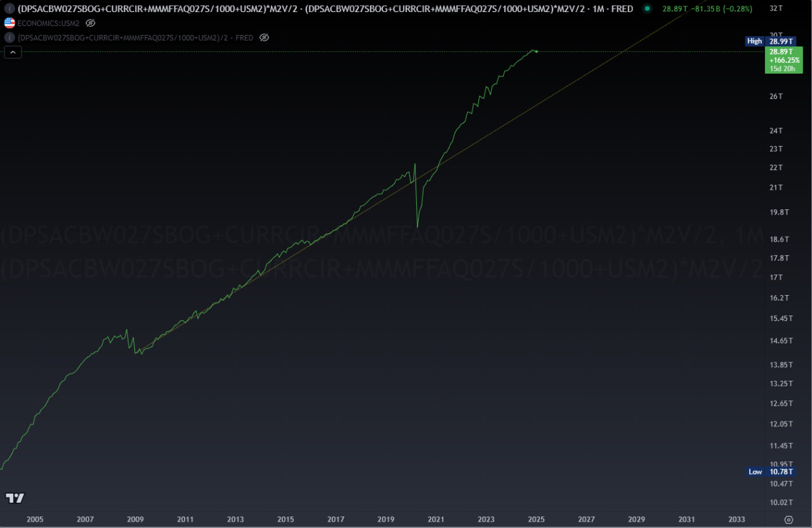
Task: Open chart settings hexagon icon at bottom right
Action: (x=789, y=519)
